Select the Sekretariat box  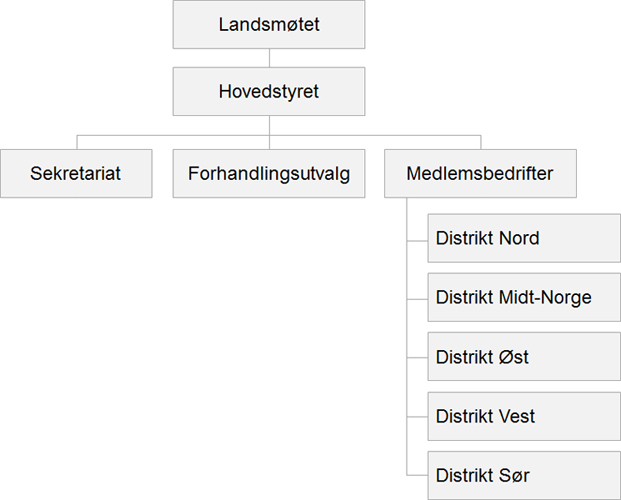76,173
